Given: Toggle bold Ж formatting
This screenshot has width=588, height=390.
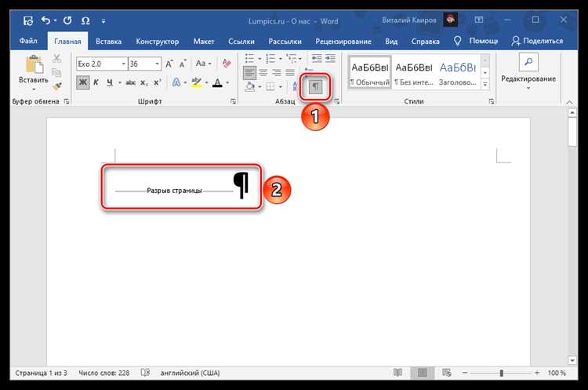Looking at the screenshot, I should pyautogui.click(x=83, y=82).
